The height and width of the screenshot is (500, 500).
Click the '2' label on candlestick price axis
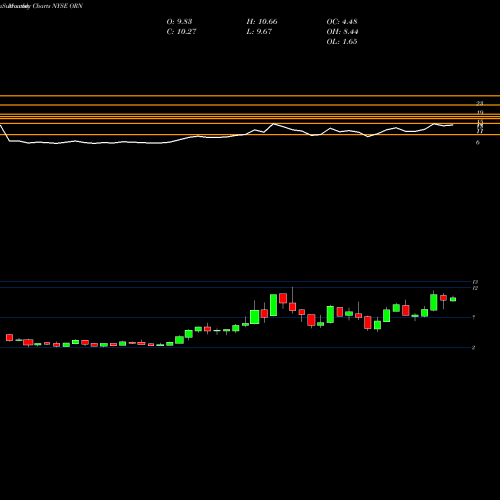pos(474,348)
